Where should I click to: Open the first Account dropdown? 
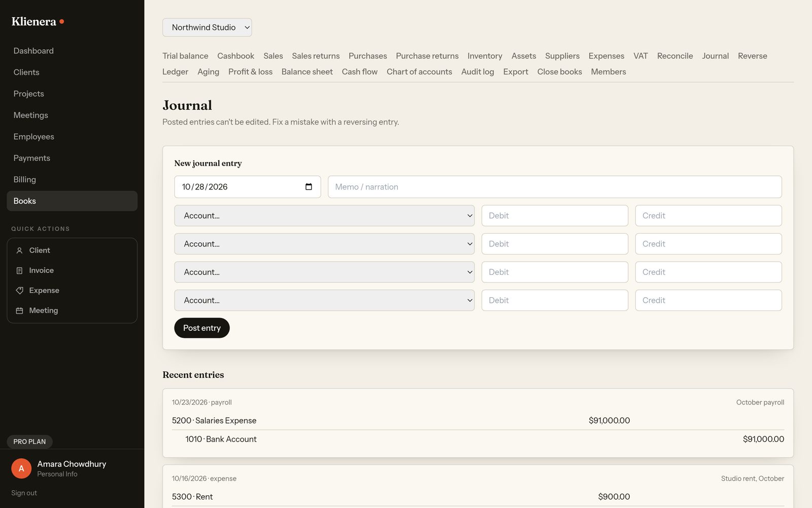pos(324,215)
